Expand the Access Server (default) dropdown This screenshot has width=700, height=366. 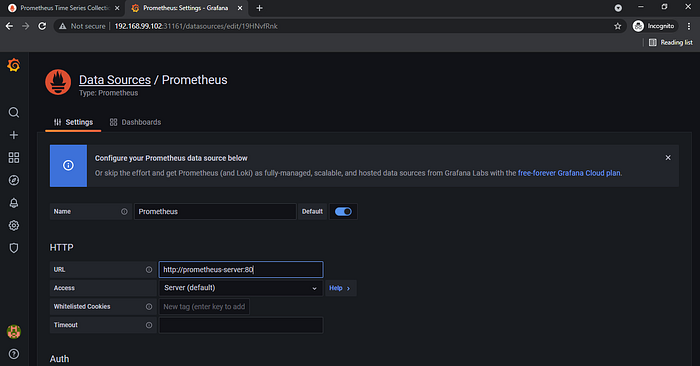click(x=241, y=288)
